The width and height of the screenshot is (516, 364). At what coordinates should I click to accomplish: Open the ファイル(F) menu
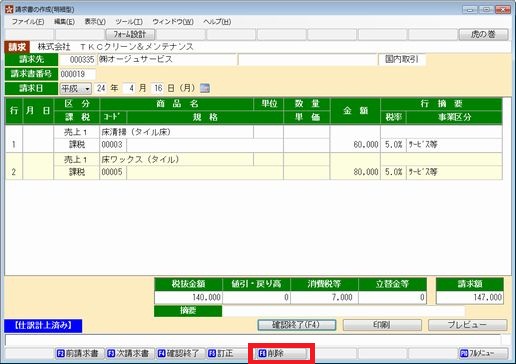(28, 22)
